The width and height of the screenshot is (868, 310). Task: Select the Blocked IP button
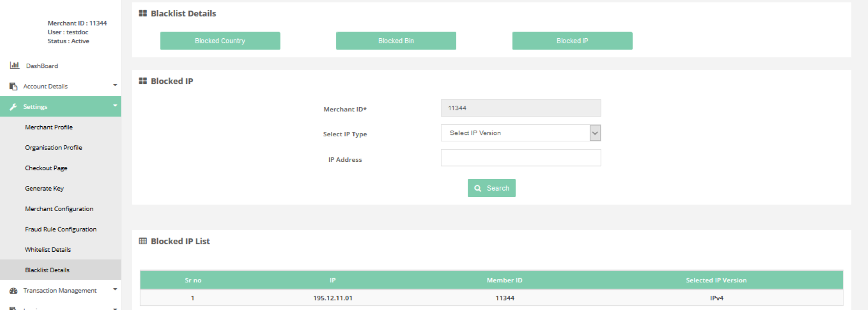coord(572,41)
